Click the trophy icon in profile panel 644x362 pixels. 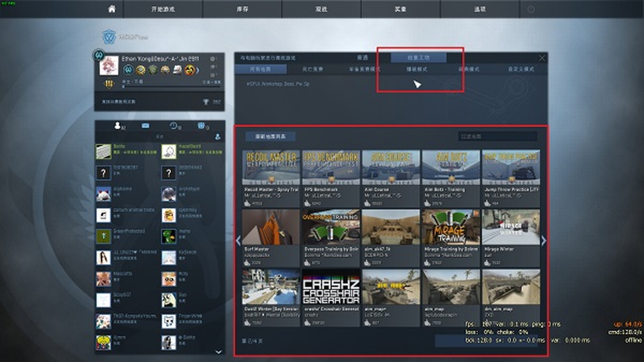206,102
